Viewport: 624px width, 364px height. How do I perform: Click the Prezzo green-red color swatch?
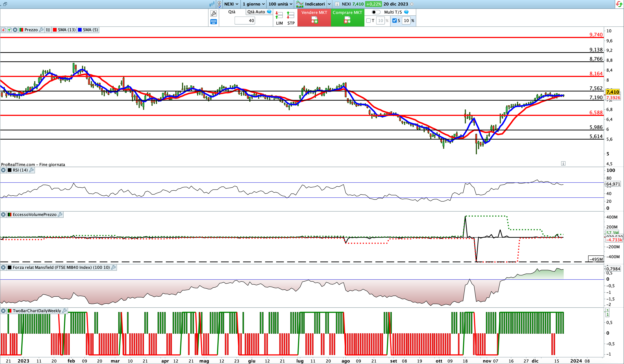(21, 30)
